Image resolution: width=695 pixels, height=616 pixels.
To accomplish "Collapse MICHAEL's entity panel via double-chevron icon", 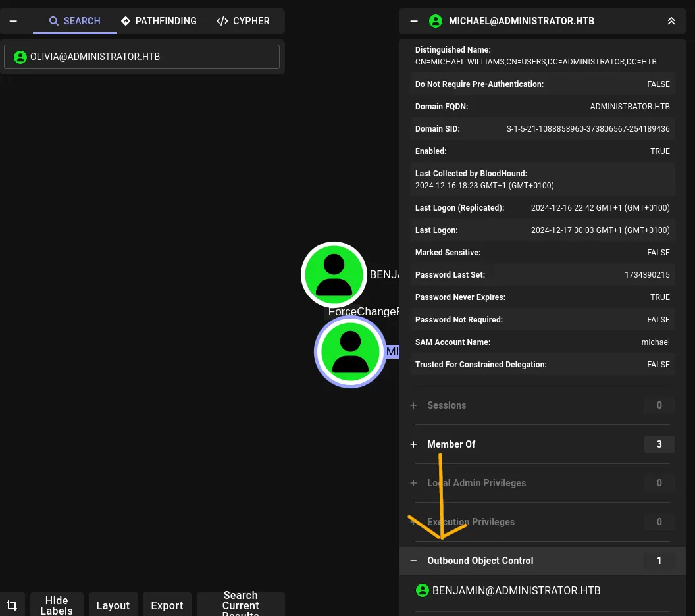I will tap(671, 20).
